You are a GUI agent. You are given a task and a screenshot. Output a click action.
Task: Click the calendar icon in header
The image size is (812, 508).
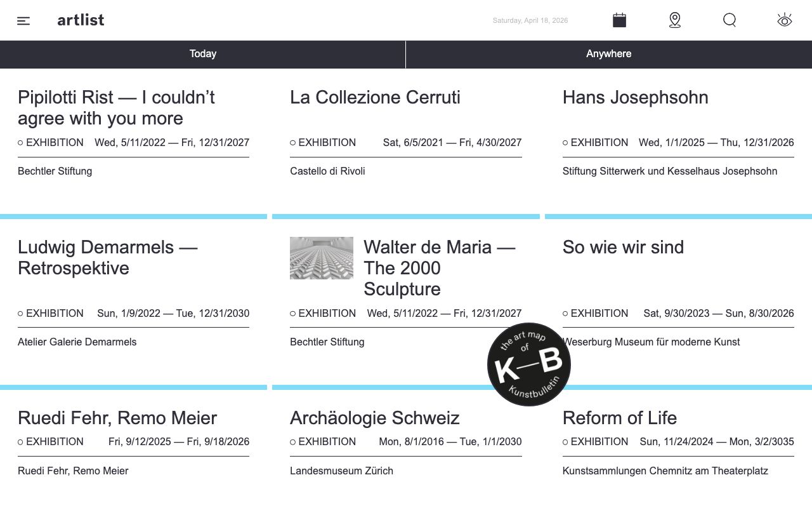click(x=620, y=20)
